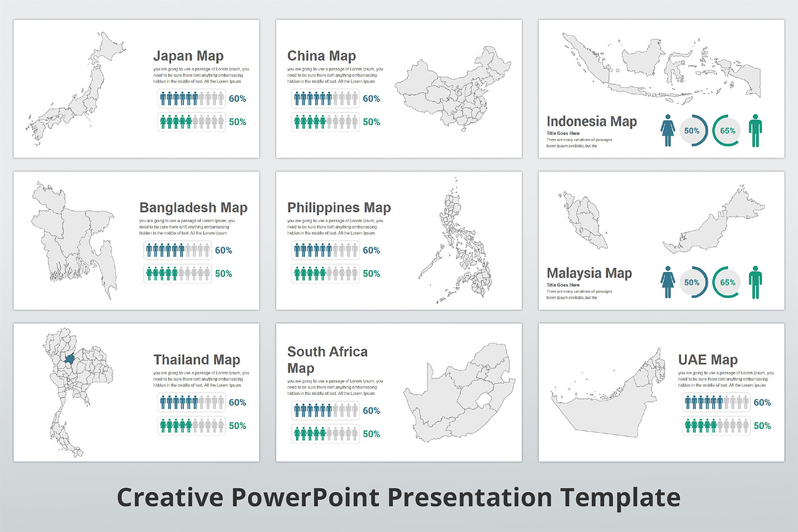Select the blue people pictogram row on South Africa slide

(x=326, y=411)
